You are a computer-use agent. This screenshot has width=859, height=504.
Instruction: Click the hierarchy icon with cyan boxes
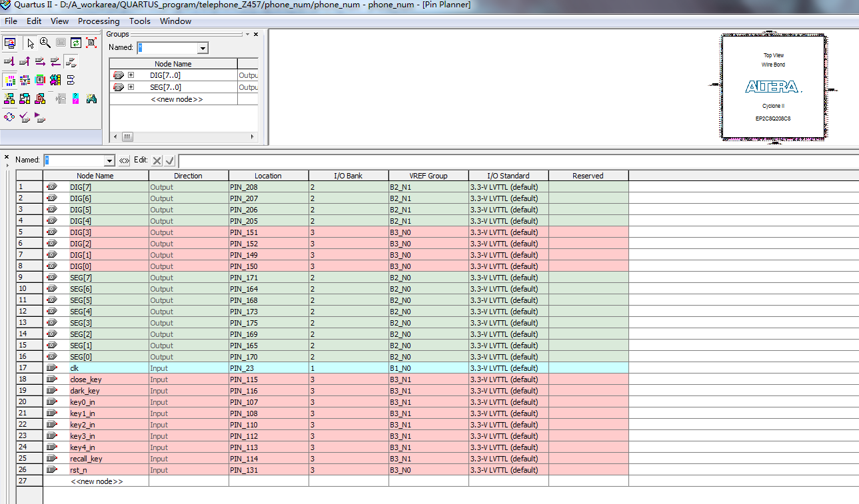25,99
